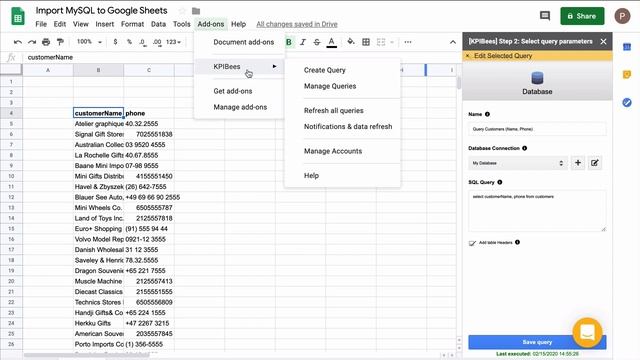640x360 pixels.
Task: Select Manage Queries in submenu
Action: point(330,86)
